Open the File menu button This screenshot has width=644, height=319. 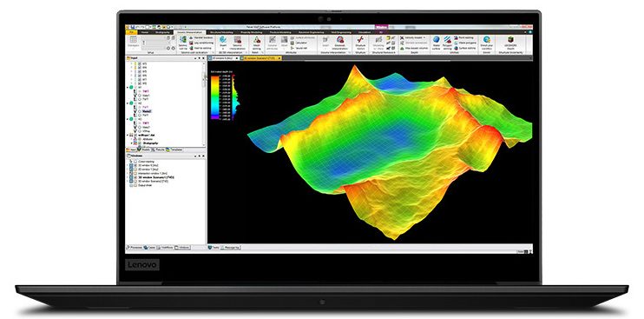131,31
